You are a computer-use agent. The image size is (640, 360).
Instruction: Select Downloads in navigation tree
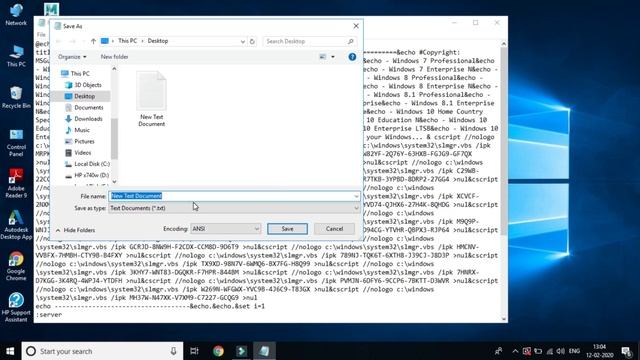click(88, 119)
